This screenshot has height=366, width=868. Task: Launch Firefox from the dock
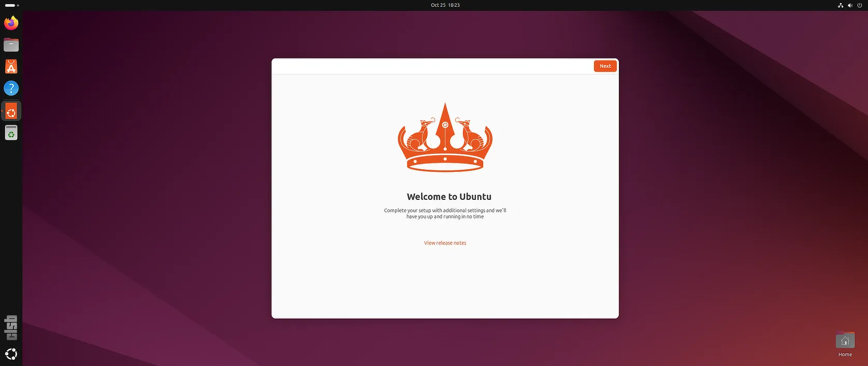click(x=11, y=23)
